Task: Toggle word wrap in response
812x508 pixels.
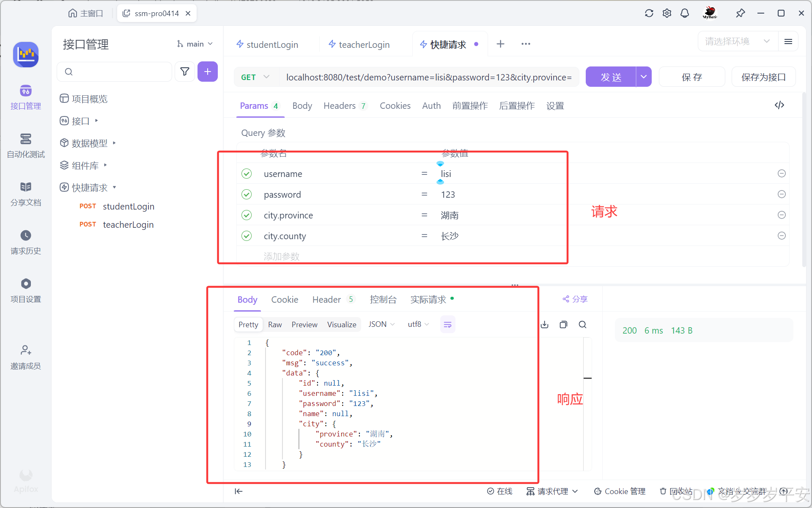Action: coord(447,325)
